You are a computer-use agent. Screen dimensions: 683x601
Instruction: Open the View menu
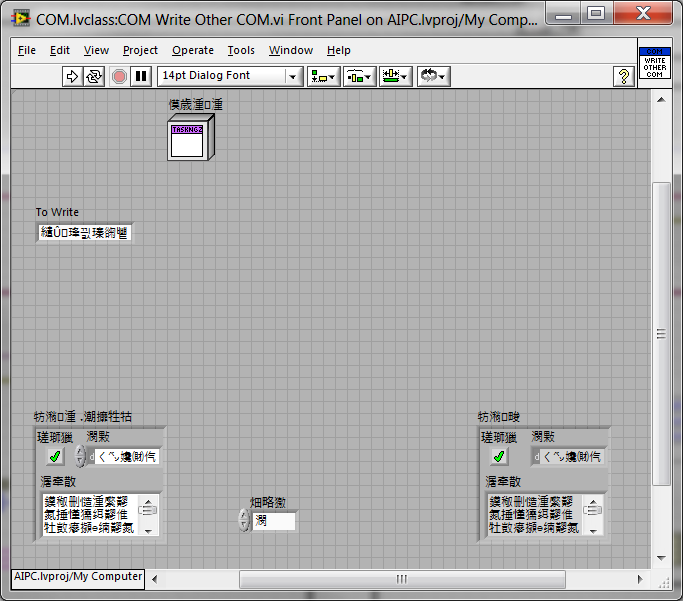(x=96, y=51)
